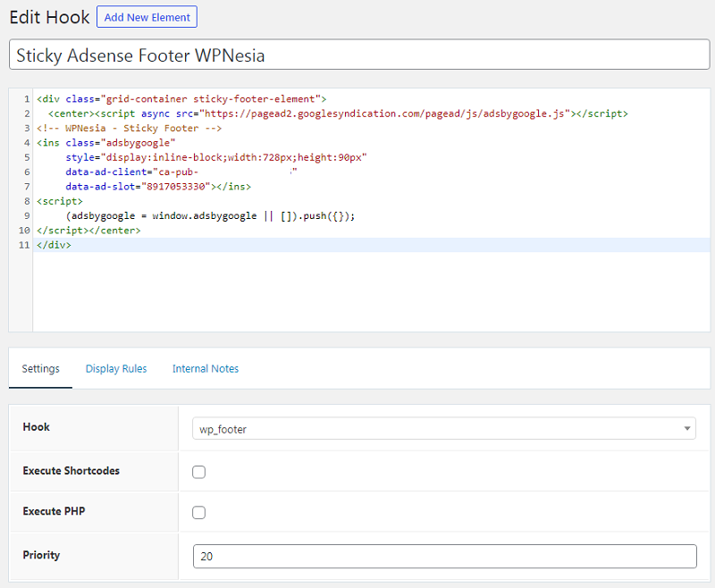This screenshot has height=588, width=715.
Task: Click the data-ad-slot 8917053330 line
Action: pyautogui.click(x=158, y=187)
